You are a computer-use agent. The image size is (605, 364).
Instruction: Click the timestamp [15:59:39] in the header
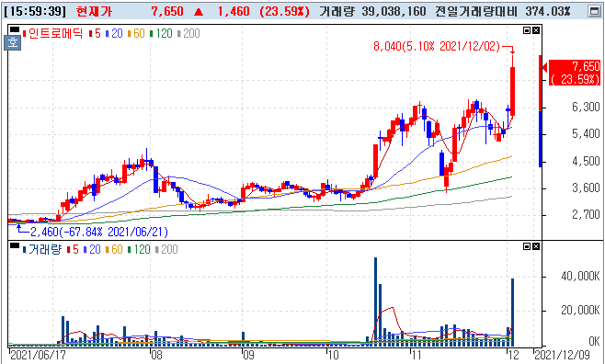tap(36, 11)
